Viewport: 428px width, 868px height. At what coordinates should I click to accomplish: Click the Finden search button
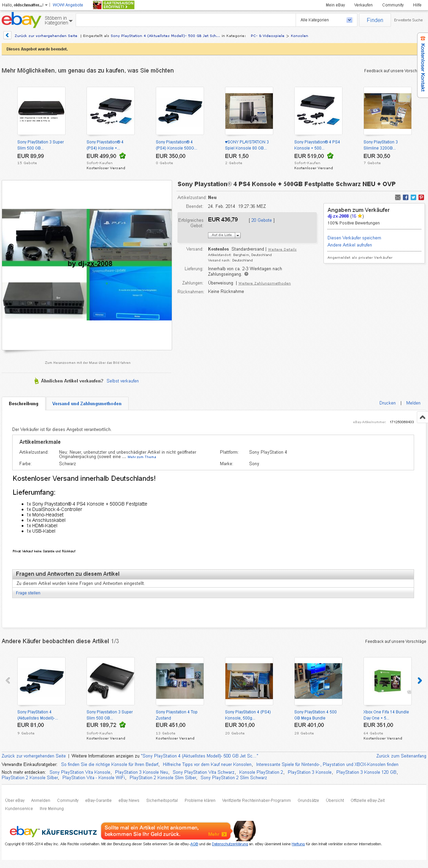coord(375,20)
